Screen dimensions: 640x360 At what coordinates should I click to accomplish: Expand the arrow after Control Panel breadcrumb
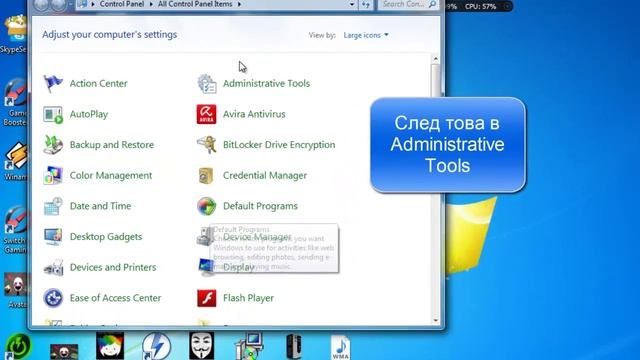(x=151, y=4)
